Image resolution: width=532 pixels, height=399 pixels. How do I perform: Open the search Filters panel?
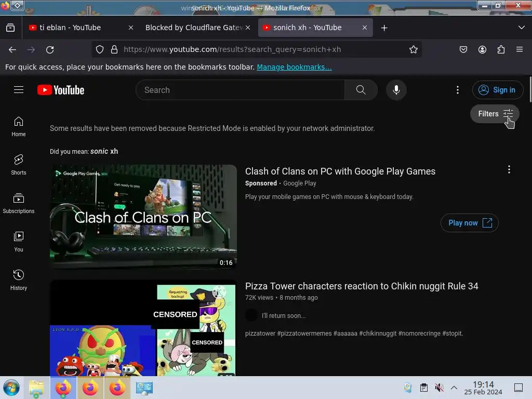(x=495, y=114)
